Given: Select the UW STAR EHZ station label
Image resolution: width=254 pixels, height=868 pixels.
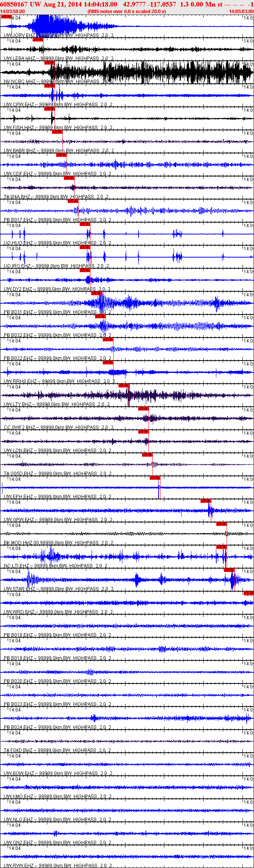Looking at the screenshot, I should (20, 589).
